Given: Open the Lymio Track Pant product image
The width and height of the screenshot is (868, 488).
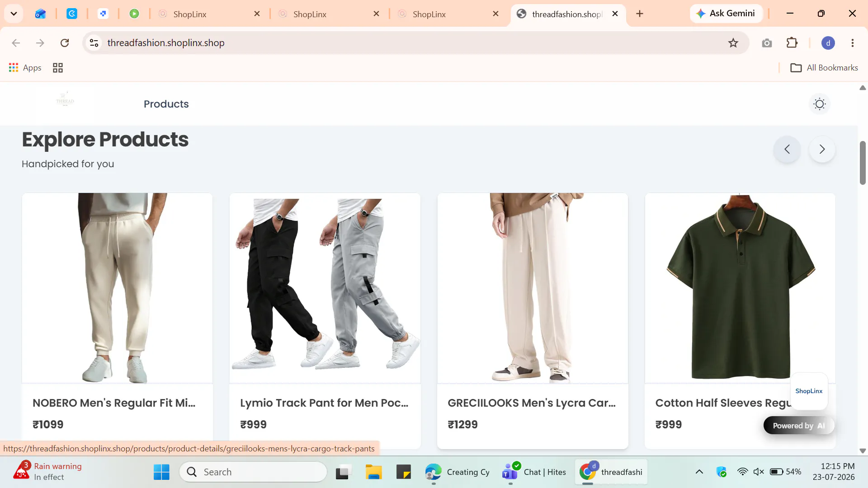Looking at the screenshot, I should point(325,288).
